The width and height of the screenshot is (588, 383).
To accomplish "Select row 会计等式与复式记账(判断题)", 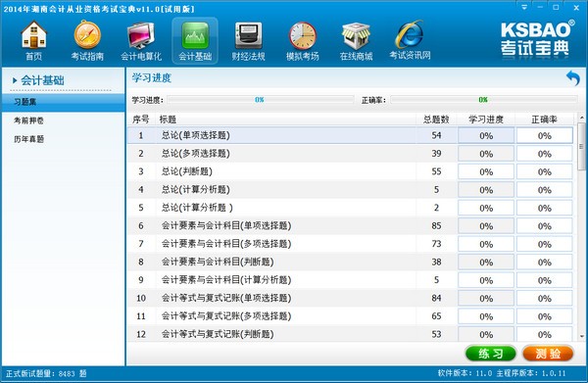I will click(x=350, y=333).
